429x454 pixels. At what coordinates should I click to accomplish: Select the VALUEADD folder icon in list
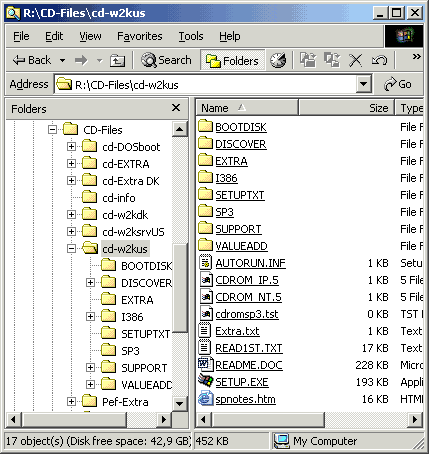[205, 245]
